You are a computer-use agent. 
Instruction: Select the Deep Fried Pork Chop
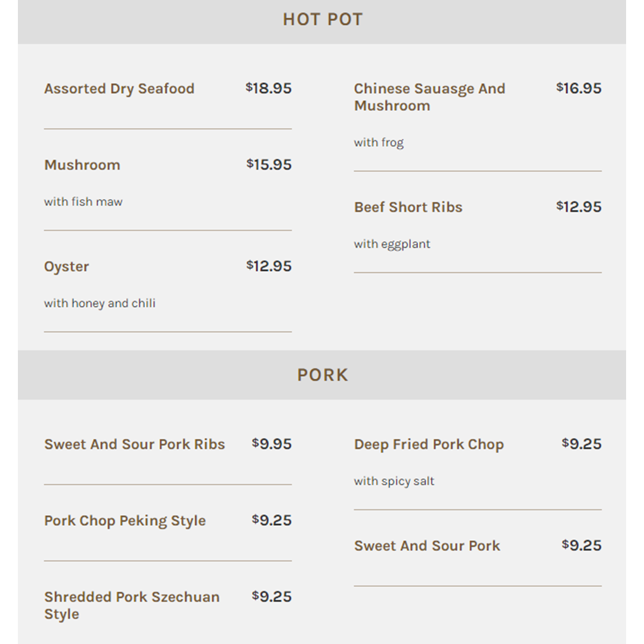[x=429, y=444]
